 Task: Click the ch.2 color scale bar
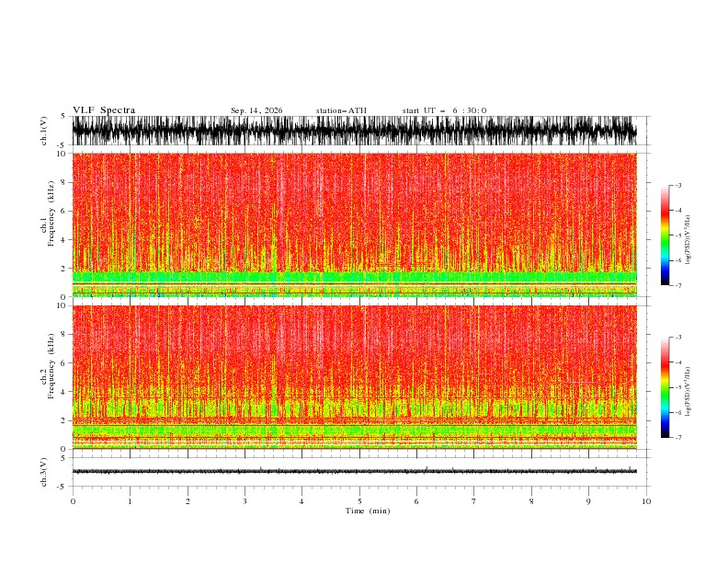665,387
